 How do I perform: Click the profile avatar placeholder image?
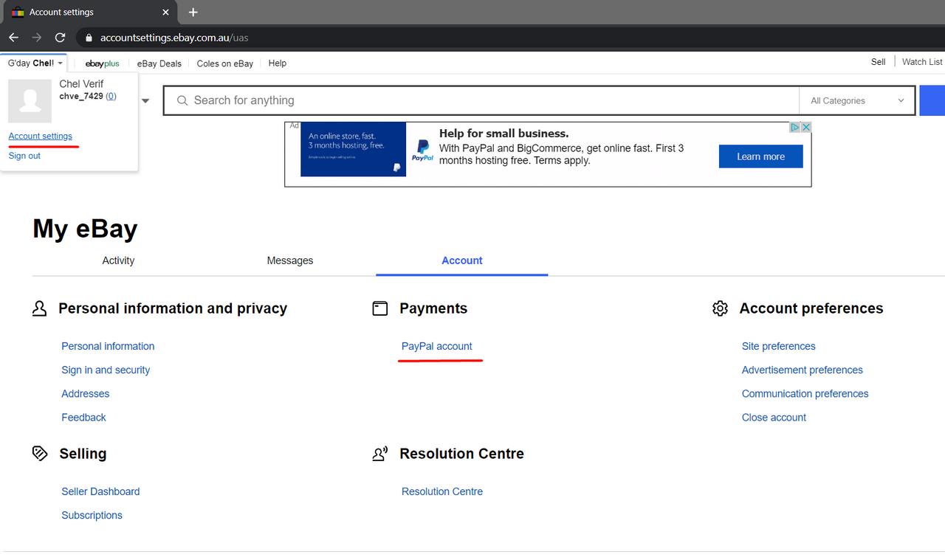coord(30,101)
